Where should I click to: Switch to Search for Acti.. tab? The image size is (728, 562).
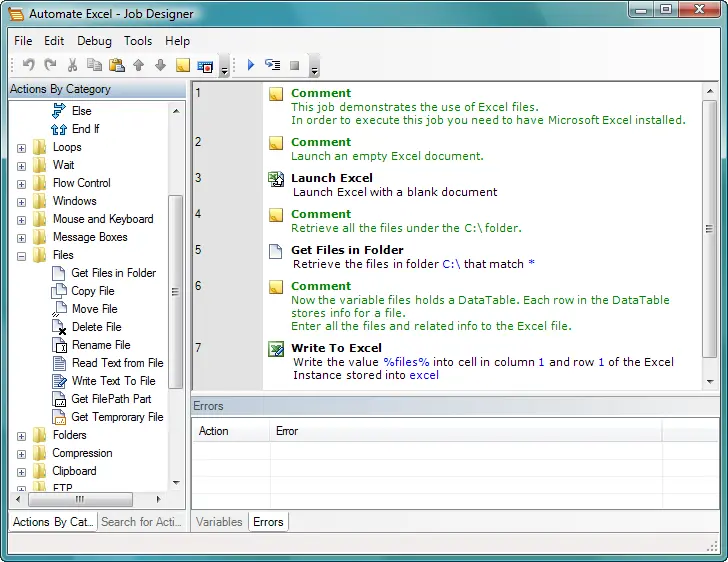(141, 522)
